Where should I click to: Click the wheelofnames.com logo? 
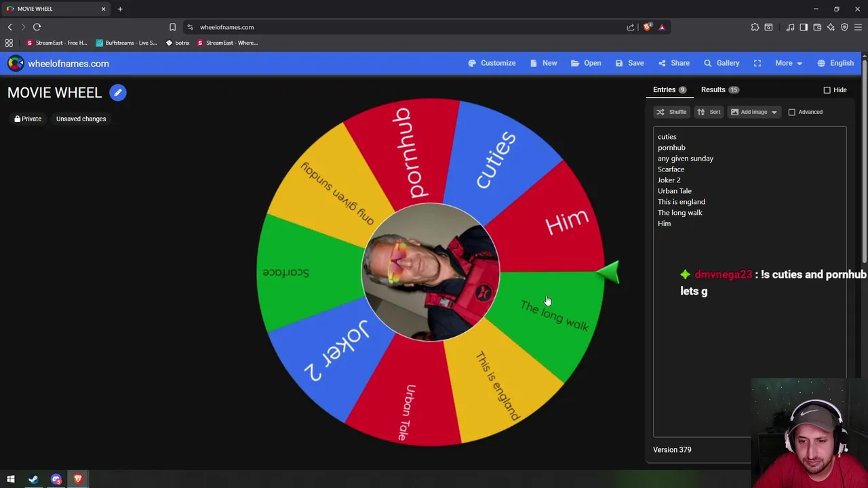tap(58, 64)
